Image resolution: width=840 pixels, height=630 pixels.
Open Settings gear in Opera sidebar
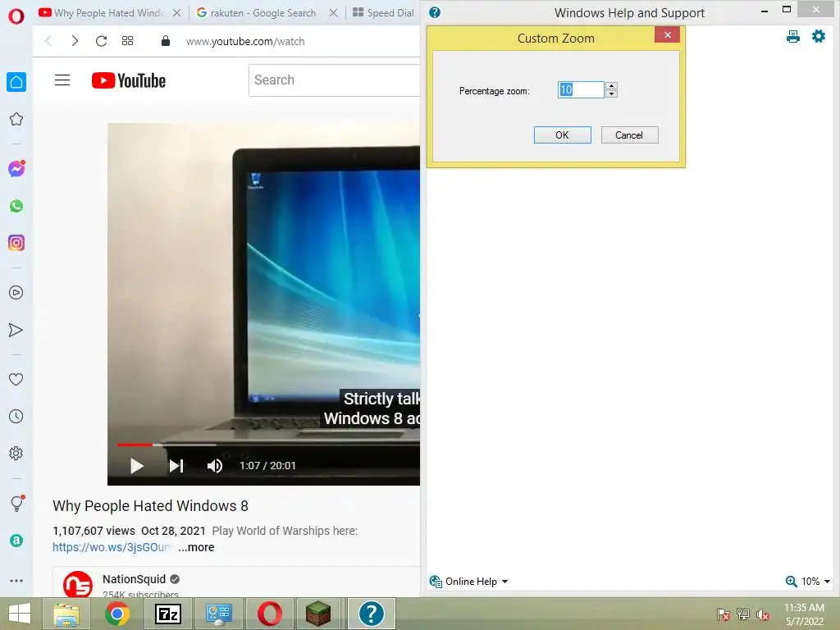point(16,453)
